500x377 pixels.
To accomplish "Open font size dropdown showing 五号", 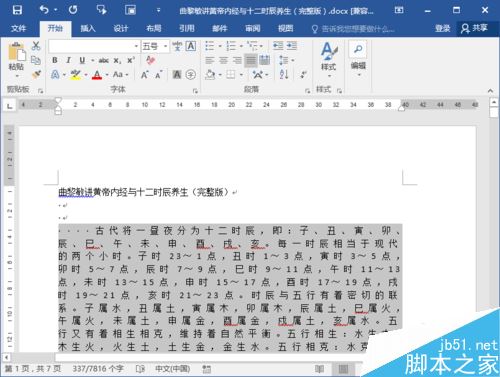I will (166, 46).
